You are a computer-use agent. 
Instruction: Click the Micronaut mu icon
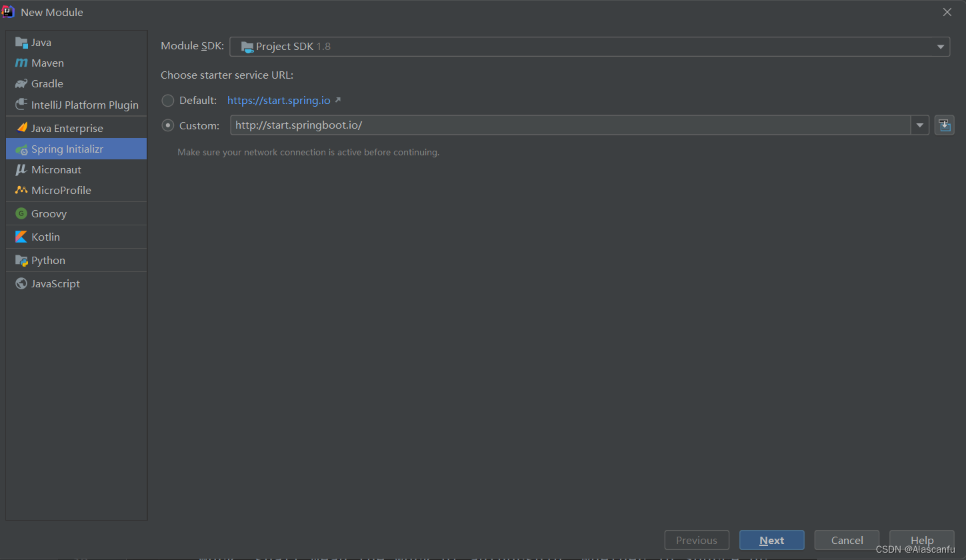(21, 170)
